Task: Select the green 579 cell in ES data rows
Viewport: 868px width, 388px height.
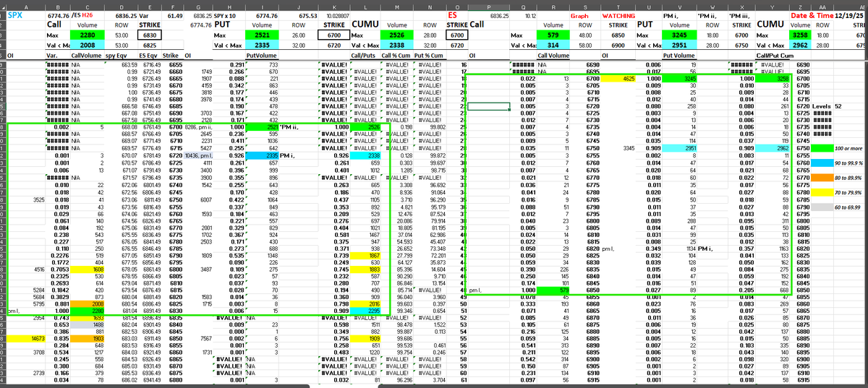Action: point(553,290)
